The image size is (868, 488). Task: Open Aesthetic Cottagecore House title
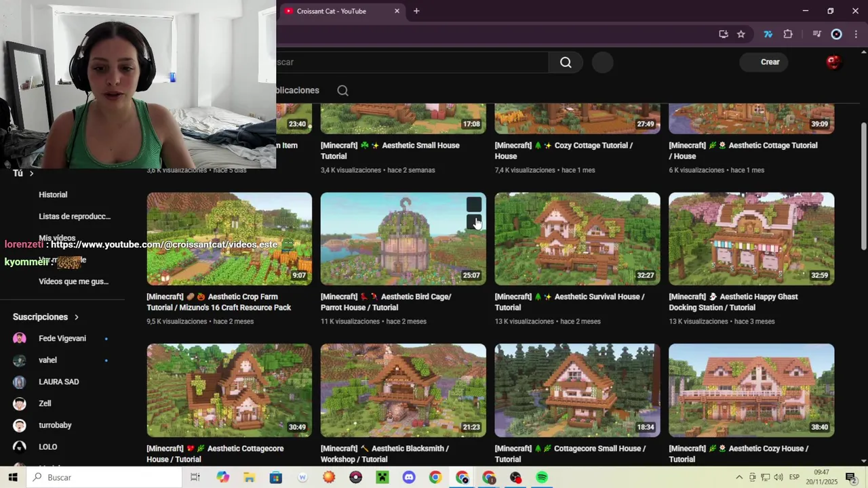pyautogui.click(x=215, y=453)
